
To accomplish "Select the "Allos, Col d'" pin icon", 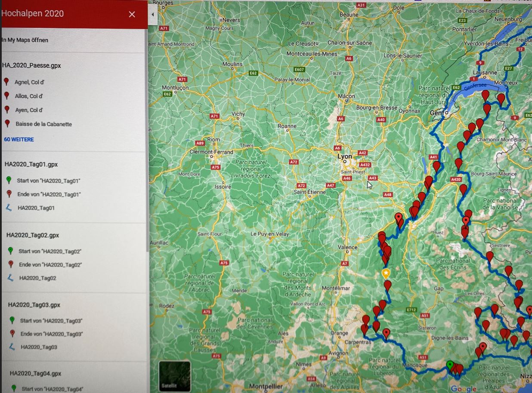I will (6, 95).
